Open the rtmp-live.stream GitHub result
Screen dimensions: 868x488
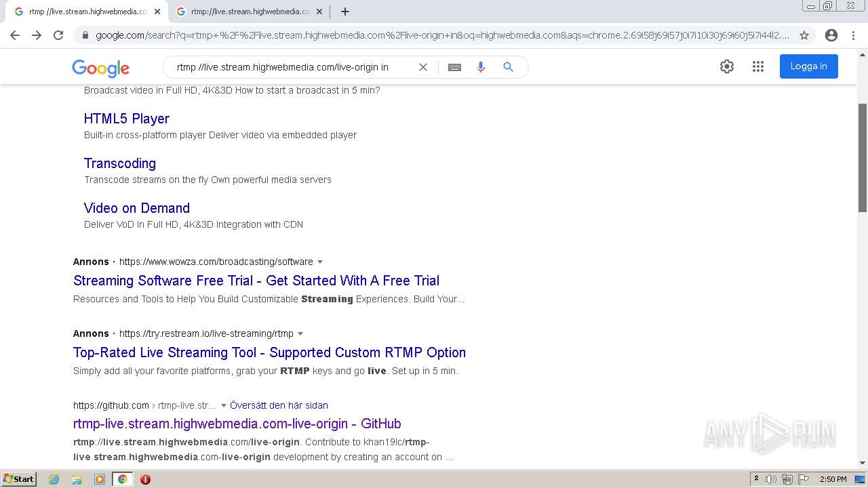tap(237, 424)
